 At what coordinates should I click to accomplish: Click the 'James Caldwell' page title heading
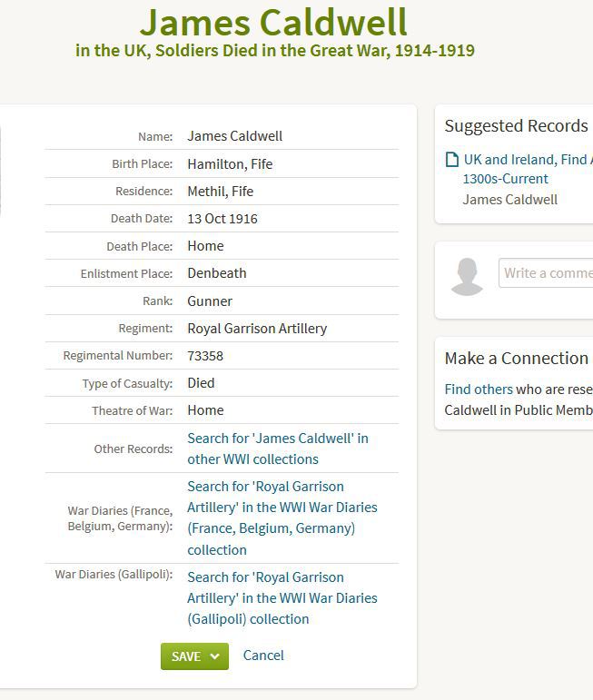pos(273,22)
